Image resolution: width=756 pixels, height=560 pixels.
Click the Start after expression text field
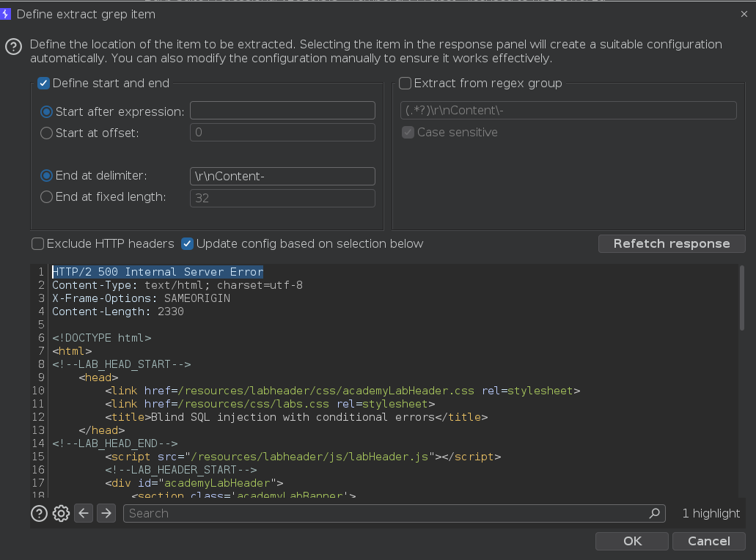pos(282,111)
